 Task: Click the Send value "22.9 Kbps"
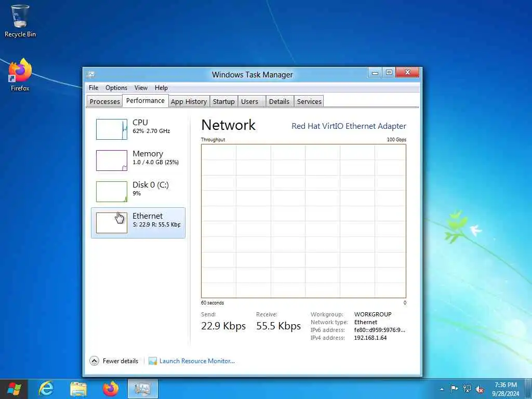point(223,326)
